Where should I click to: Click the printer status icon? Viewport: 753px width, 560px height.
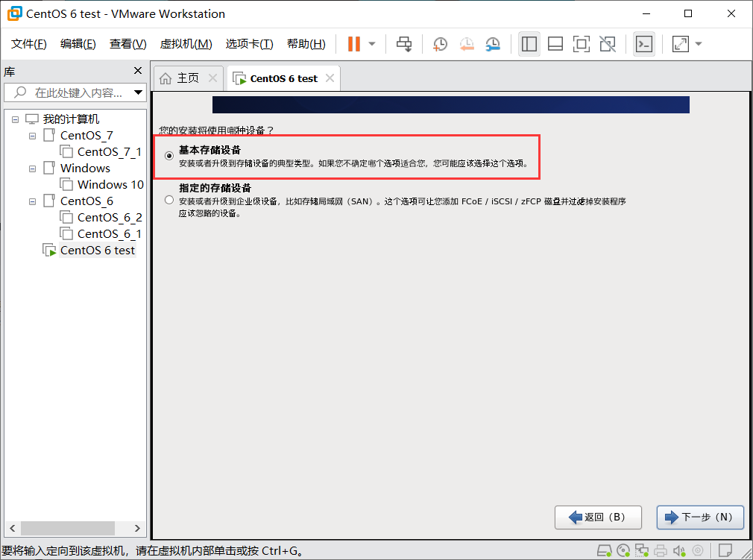click(x=661, y=550)
